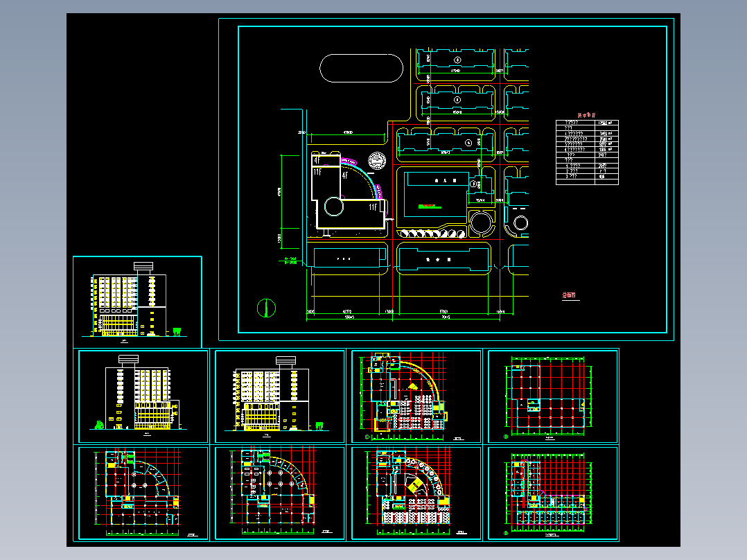747x560 pixels.
Task: Open the bottom-left floor plan sheet
Action: pos(143,493)
